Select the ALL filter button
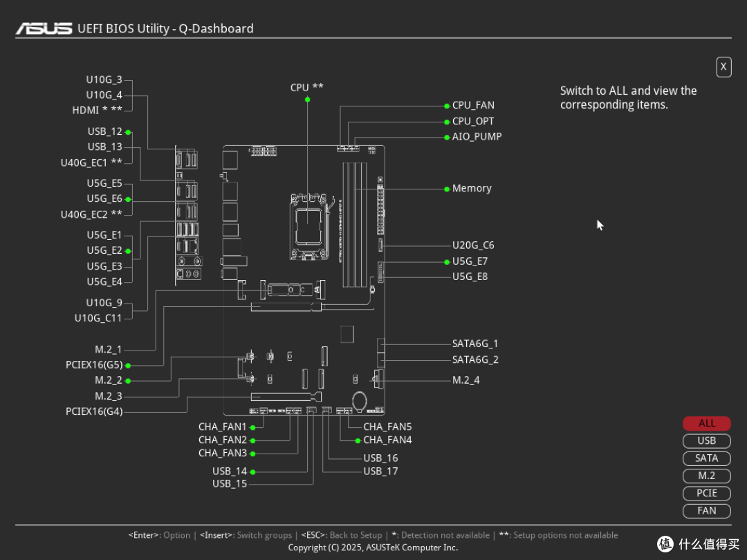This screenshot has height=560, width=747. 706,423
